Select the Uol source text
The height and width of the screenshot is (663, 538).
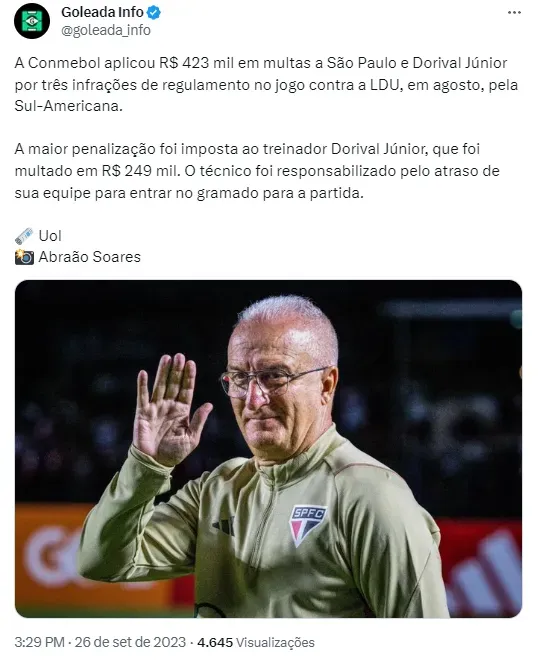point(50,236)
